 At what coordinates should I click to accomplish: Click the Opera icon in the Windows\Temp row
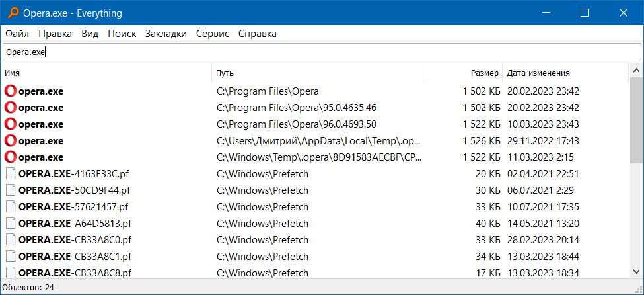[x=11, y=157]
